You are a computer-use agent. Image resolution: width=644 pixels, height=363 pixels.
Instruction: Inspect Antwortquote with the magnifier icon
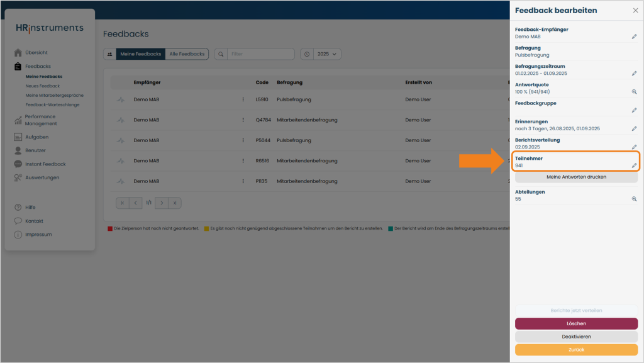(x=634, y=92)
